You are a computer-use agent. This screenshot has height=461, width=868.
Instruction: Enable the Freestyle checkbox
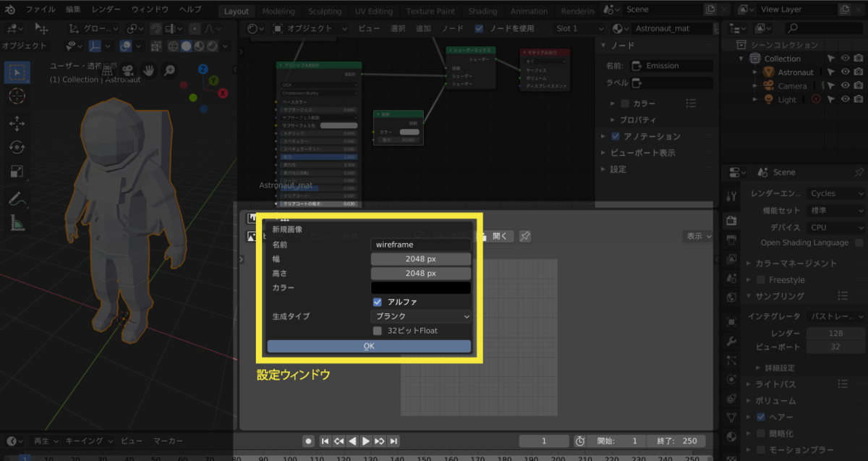tap(760, 279)
